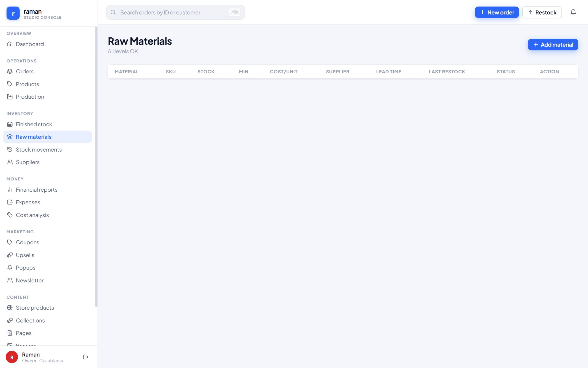Open Financial reports

[x=47, y=189]
